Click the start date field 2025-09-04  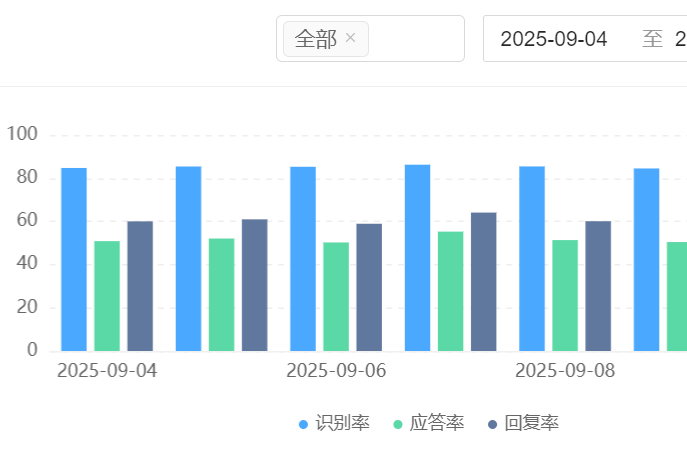pyautogui.click(x=553, y=39)
